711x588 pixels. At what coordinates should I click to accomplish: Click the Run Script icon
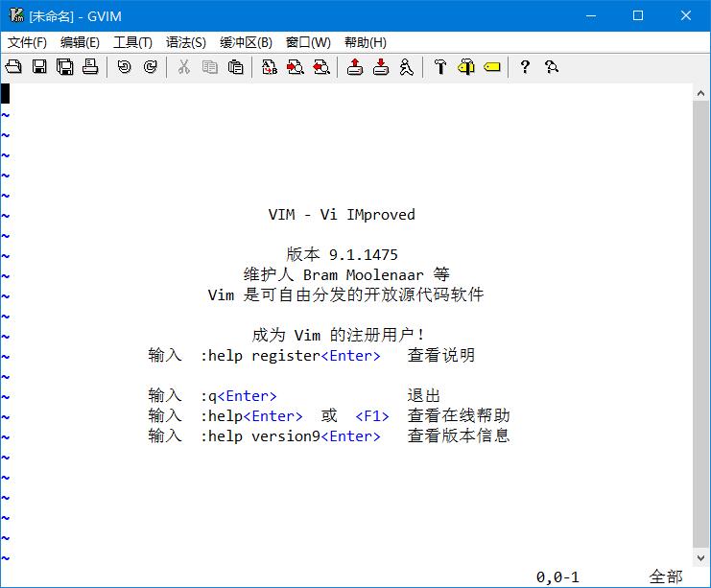click(407, 67)
